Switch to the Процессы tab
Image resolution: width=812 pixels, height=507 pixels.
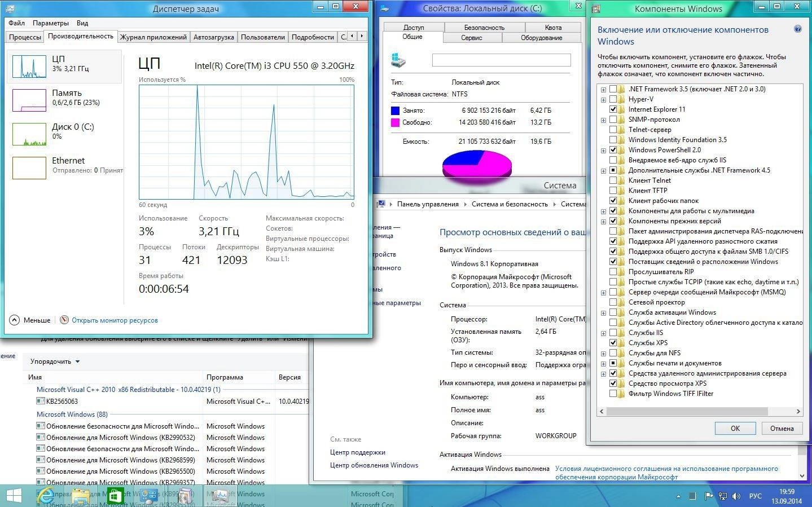pos(25,37)
